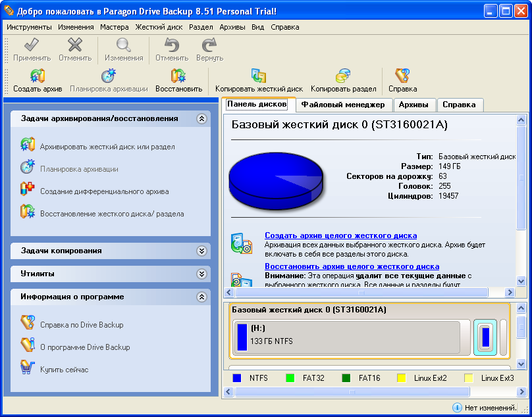Click the Архивировать жесткий диск или раздел link
The image size is (532, 417).
click(107, 147)
